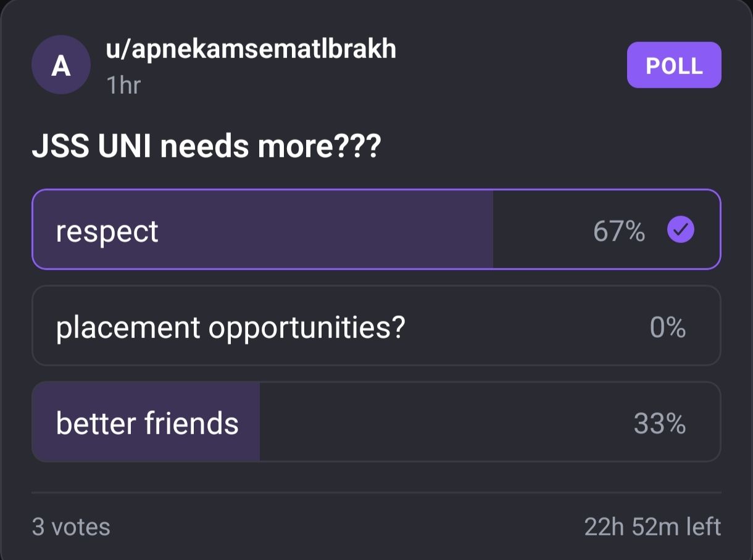Tap the purple POLL badge
This screenshot has width=753, height=560.
(x=674, y=65)
